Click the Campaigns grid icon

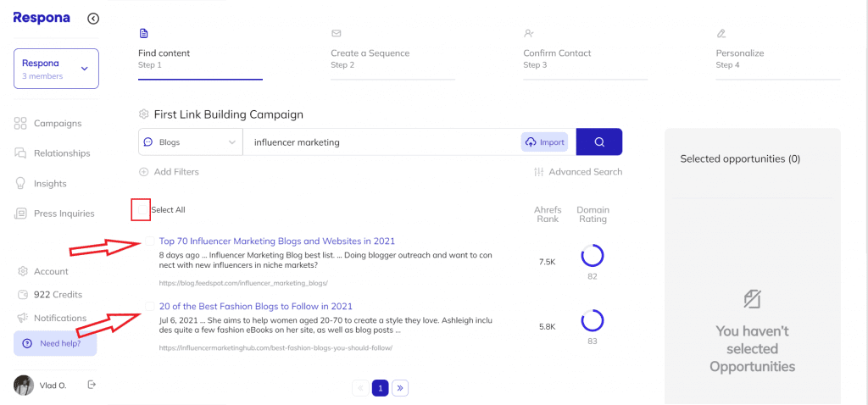tap(20, 124)
